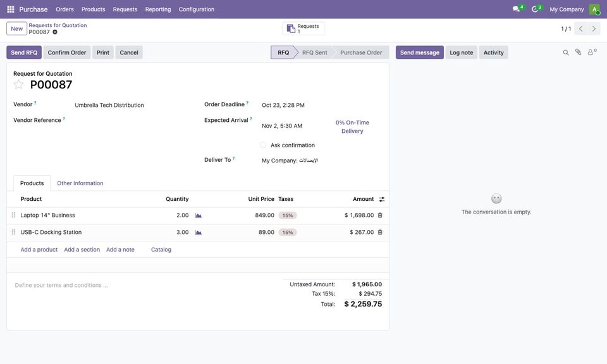
Task: Switch to the Other Information tab
Action: (80, 183)
